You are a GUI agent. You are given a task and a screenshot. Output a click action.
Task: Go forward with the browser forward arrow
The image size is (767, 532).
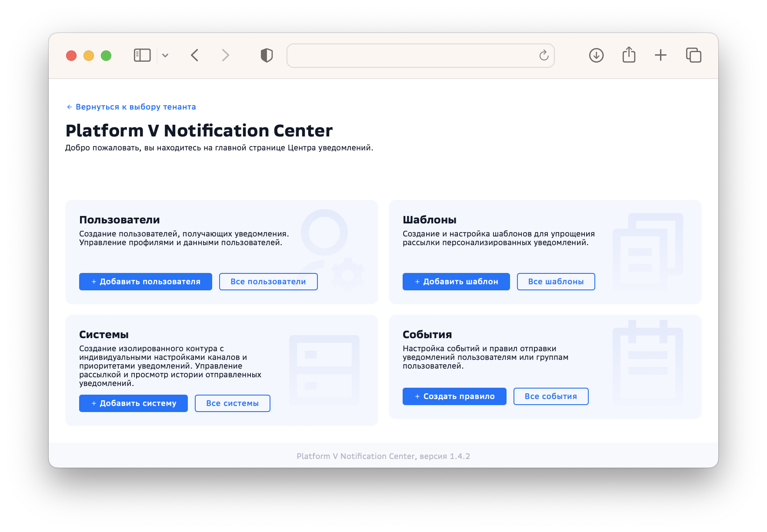pyautogui.click(x=225, y=55)
